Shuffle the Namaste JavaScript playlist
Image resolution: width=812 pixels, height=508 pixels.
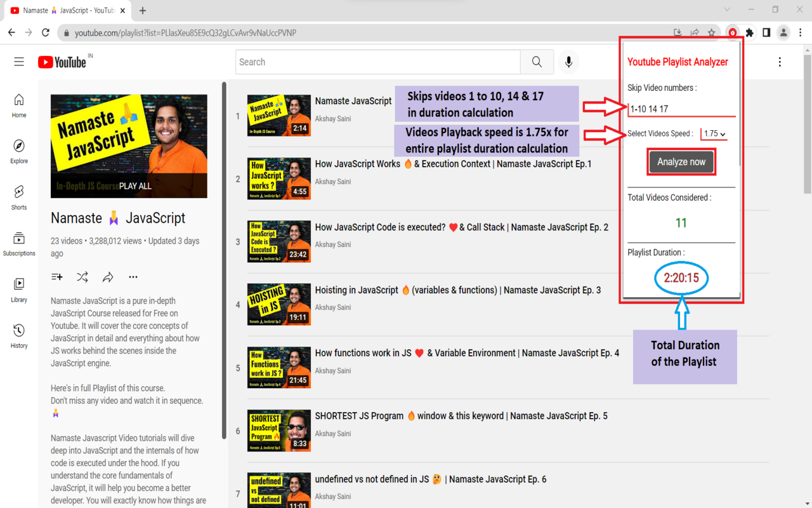coord(82,277)
